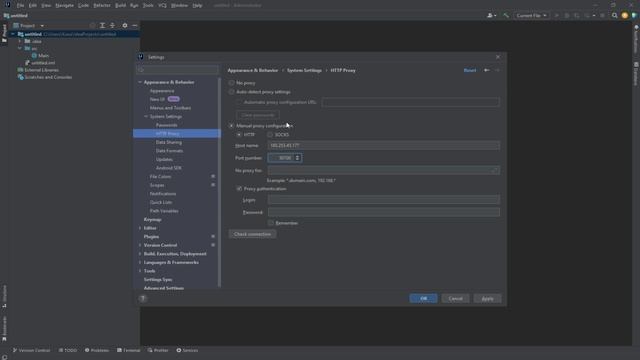Click the Scratches and Consoles icon

pos(20,77)
